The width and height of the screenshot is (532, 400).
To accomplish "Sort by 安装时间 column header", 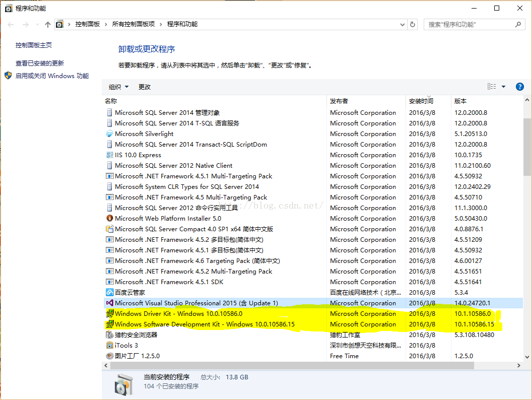I will (421, 101).
